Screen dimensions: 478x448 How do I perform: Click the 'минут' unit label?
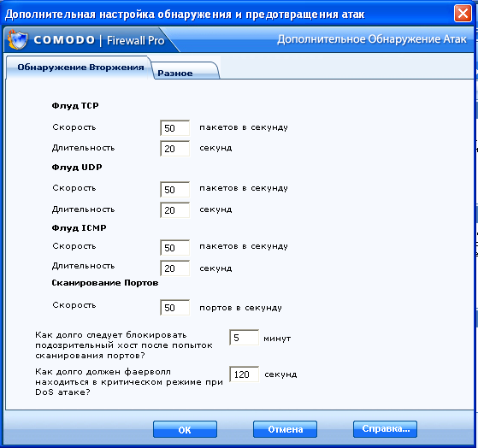pyautogui.click(x=277, y=339)
